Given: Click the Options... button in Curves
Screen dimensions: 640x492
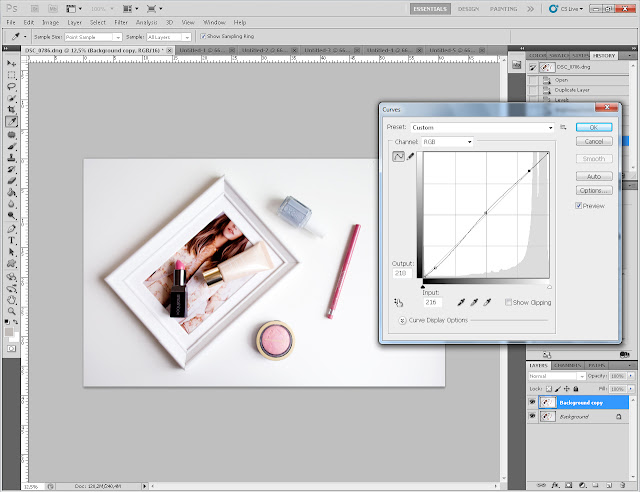Looking at the screenshot, I should point(594,190).
